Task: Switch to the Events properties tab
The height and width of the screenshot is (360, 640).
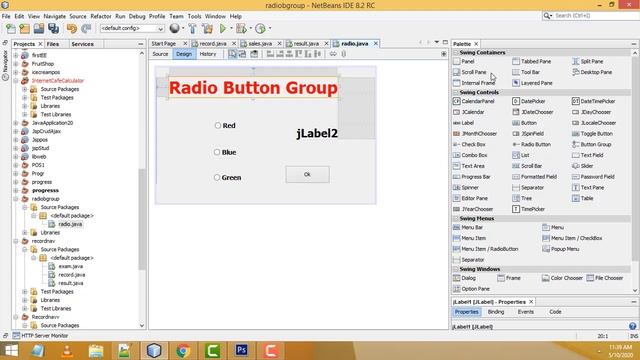Action: [526, 312]
